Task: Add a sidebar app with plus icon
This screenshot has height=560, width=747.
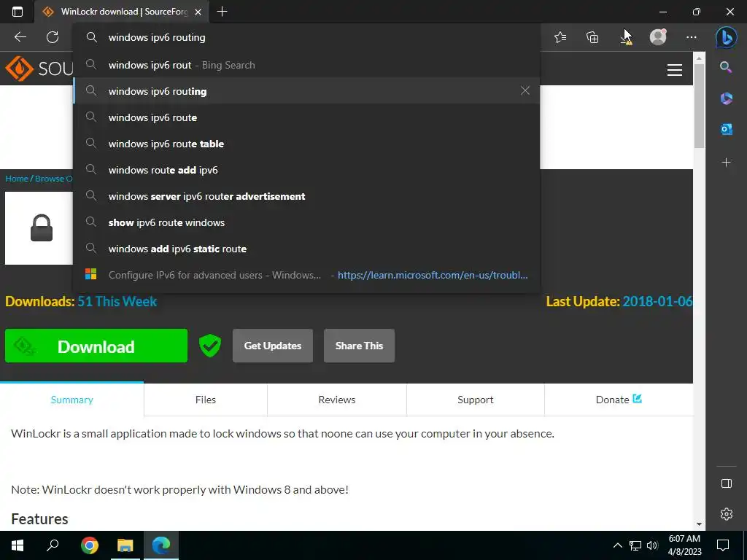Action: coord(726,163)
